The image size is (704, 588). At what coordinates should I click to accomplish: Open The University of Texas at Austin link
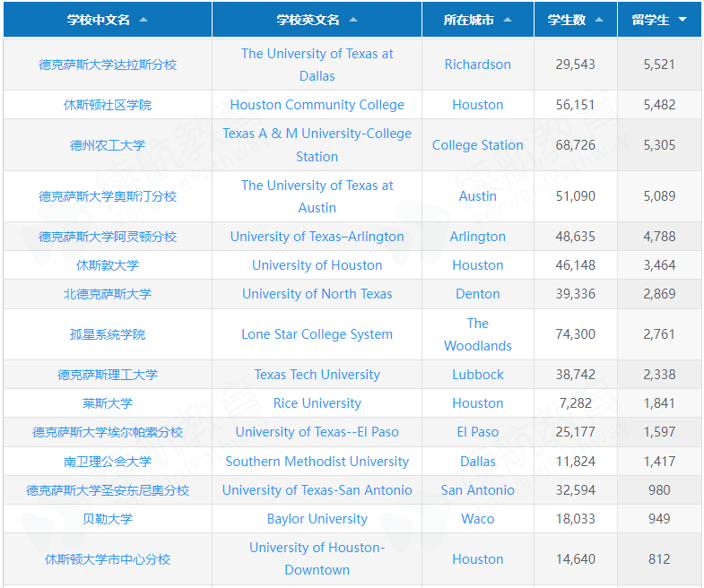[317, 196]
